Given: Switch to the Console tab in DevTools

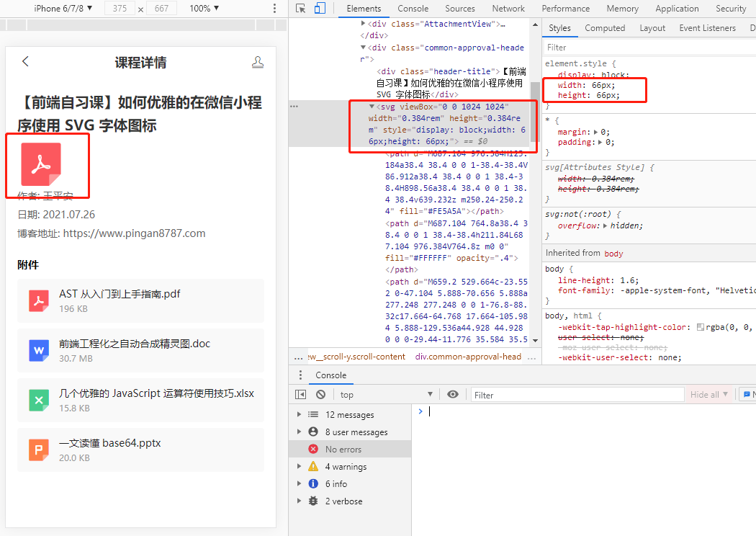Looking at the screenshot, I should pyautogui.click(x=413, y=8).
